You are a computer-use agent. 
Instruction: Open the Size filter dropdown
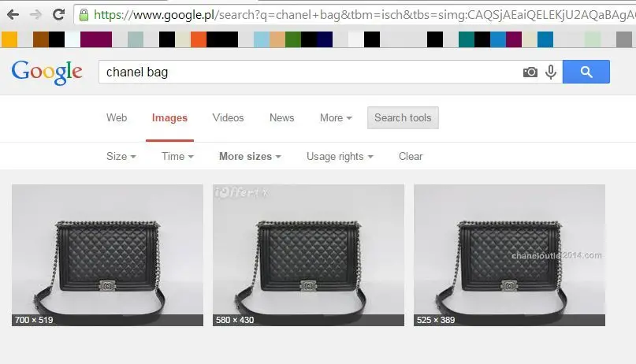click(121, 156)
